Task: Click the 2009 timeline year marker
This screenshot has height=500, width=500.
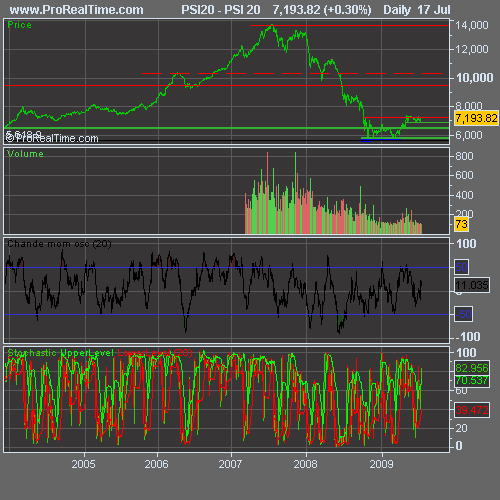Action: pyautogui.click(x=381, y=464)
